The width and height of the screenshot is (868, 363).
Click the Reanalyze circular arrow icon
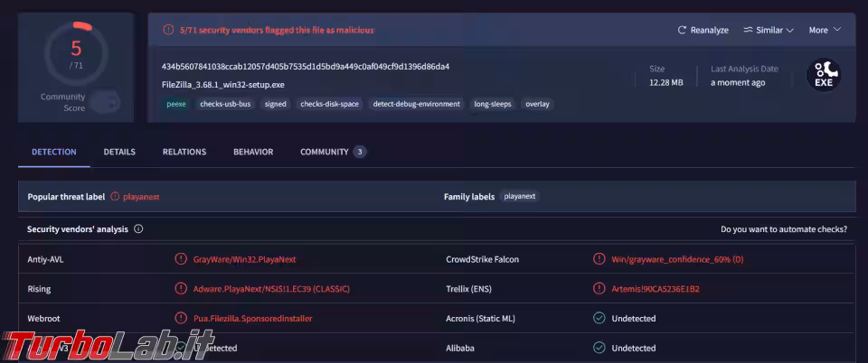tap(682, 31)
